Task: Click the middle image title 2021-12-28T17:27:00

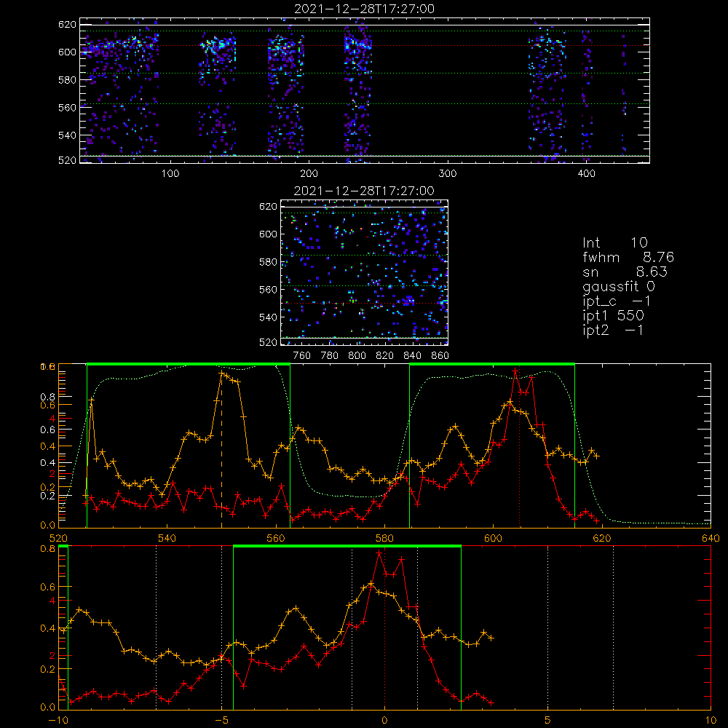Action: click(x=364, y=191)
